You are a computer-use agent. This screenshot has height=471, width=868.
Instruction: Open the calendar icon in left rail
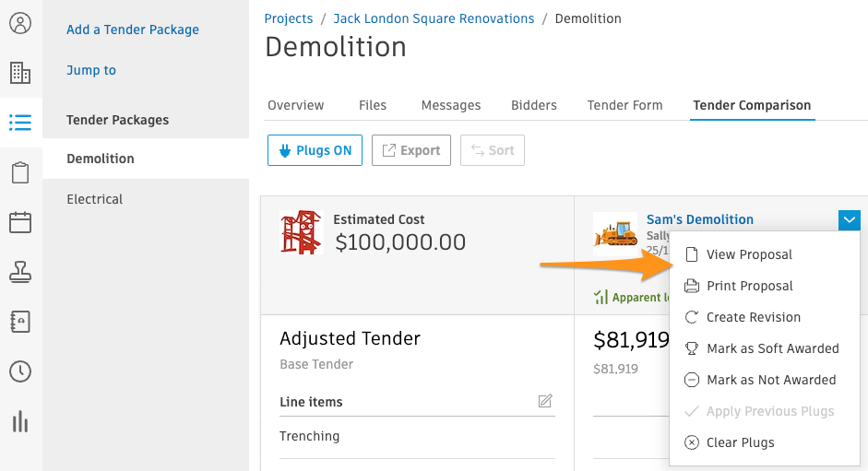(x=20, y=222)
